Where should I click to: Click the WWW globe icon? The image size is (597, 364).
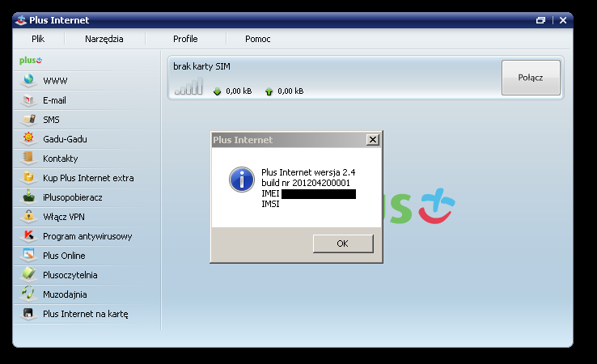pos(28,79)
